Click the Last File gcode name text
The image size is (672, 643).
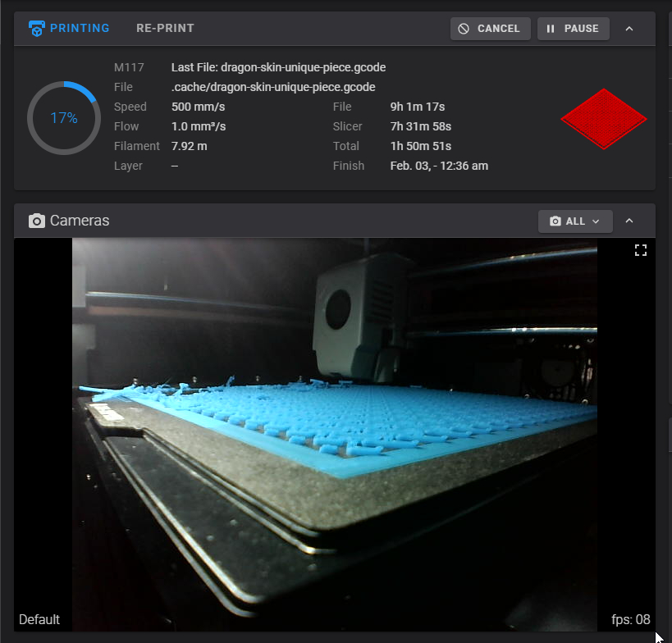pyautogui.click(x=278, y=67)
